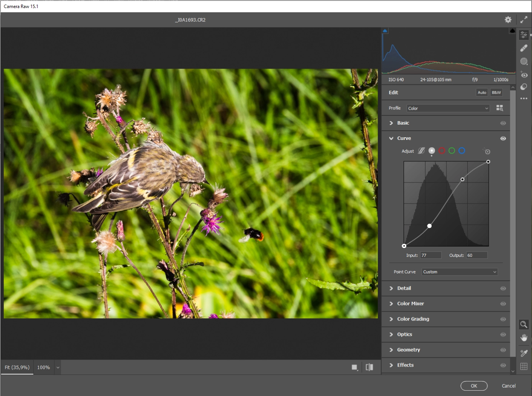The height and width of the screenshot is (396, 532).
Task: Open the Point Curve Custom dropdown
Action: (460, 272)
